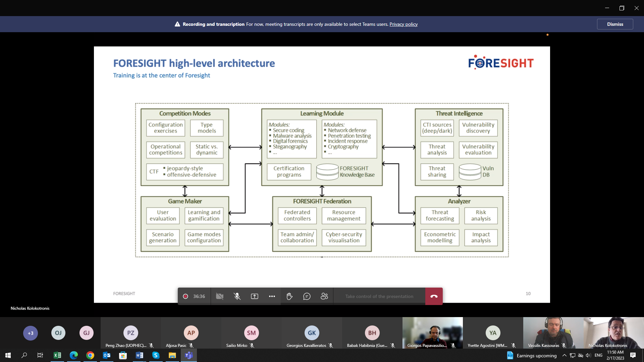Click the recording indicator with 36:36 timer

pyautogui.click(x=194, y=296)
